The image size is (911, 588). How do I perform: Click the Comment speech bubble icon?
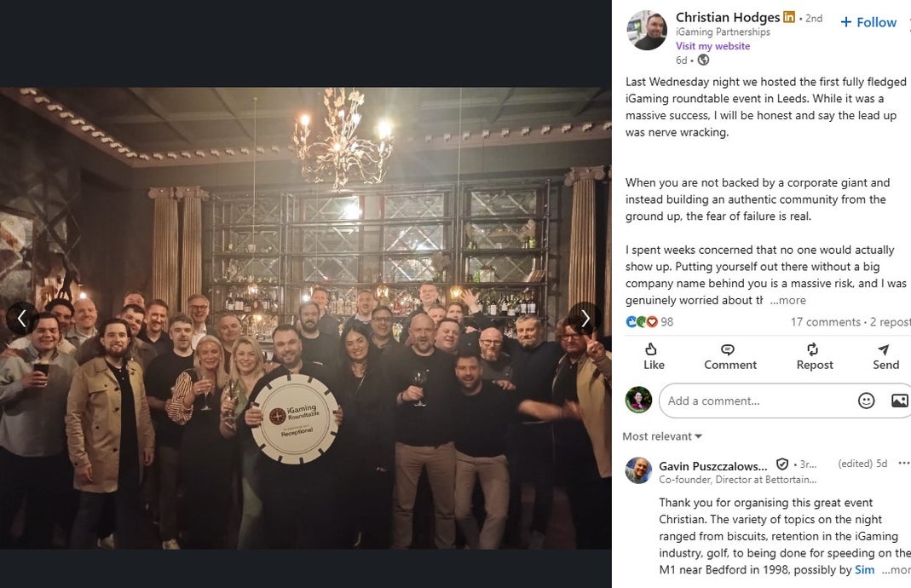coord(727,349)
